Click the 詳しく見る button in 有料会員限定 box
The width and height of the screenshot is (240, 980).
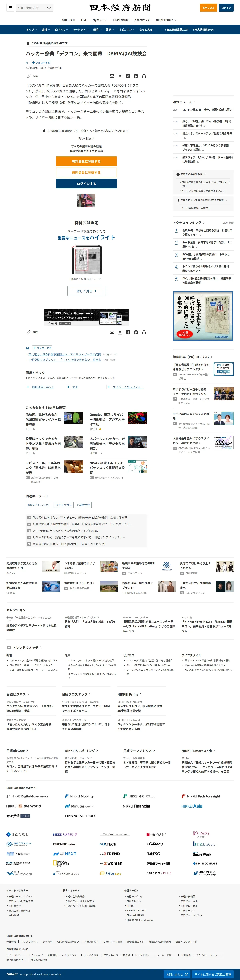86,291
